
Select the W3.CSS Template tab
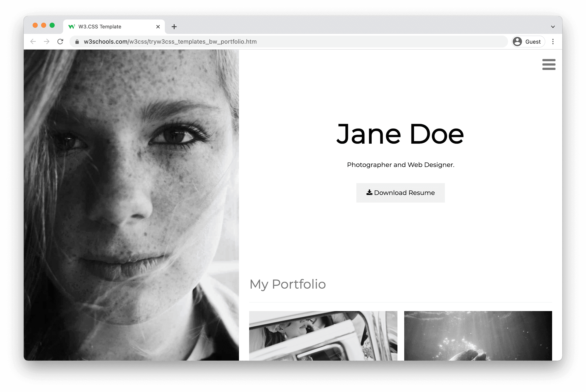111,27
